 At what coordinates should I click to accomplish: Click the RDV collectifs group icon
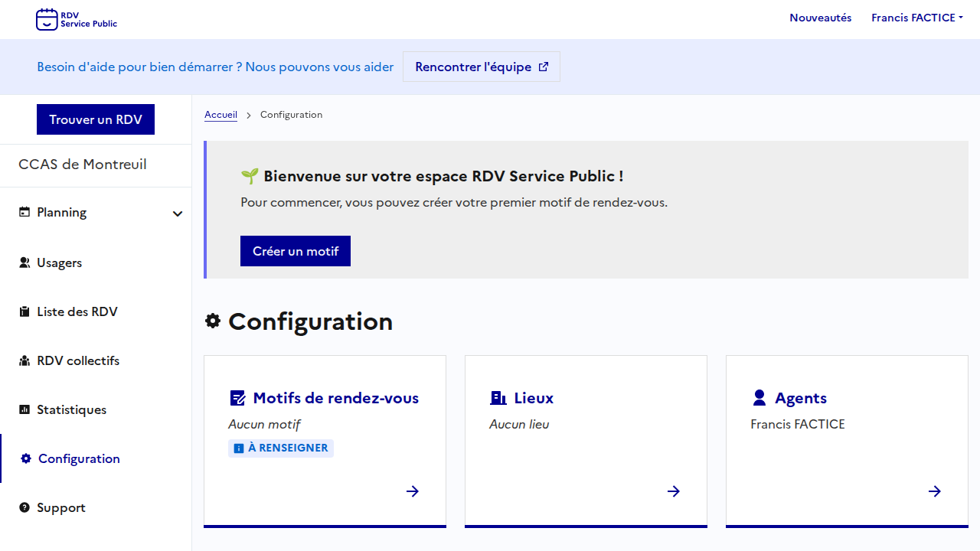[x=24, y=361]
